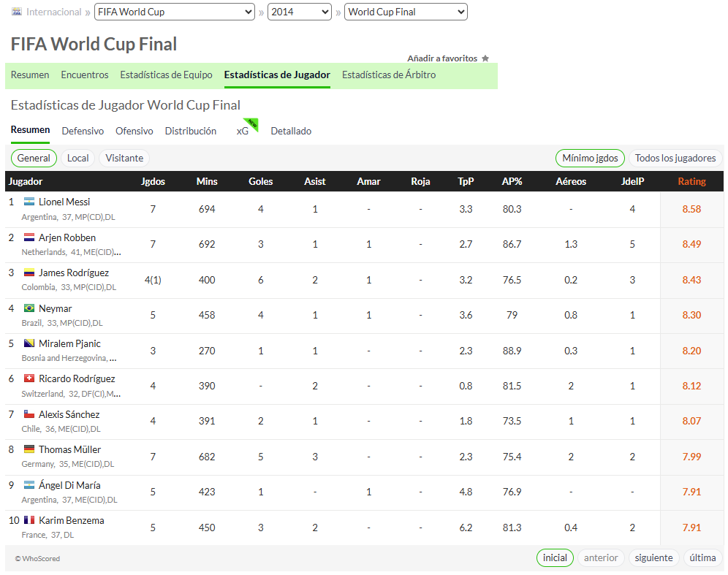Open the Estadísticas de Equipo tab
Viewport: 728px width, 575px height.
click(166, 75)
